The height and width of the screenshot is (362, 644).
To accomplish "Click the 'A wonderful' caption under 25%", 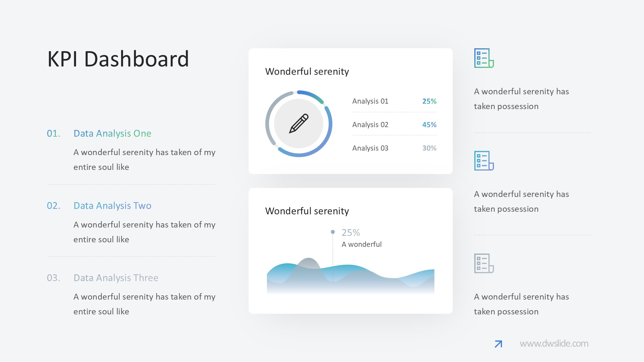I will click(361, 245).
